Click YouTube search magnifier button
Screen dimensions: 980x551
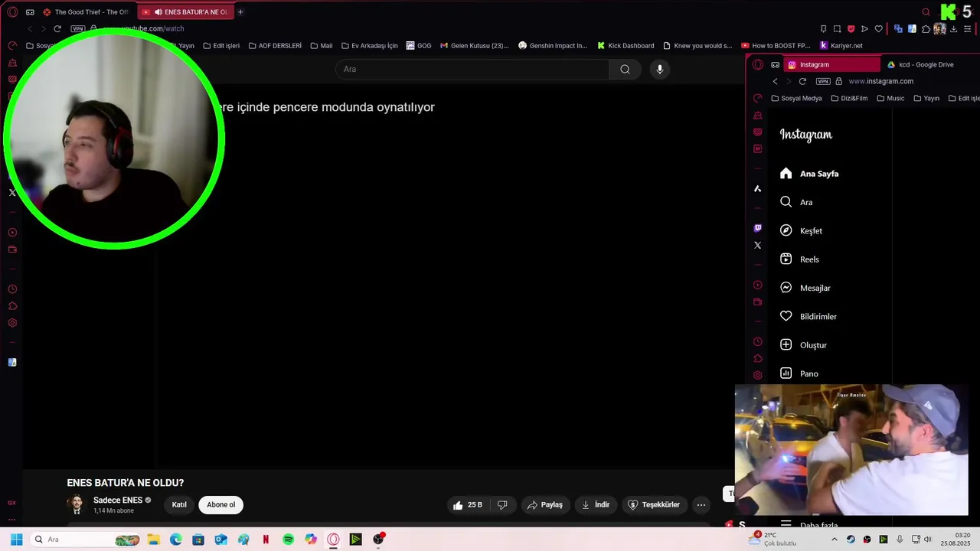point(625,70)
